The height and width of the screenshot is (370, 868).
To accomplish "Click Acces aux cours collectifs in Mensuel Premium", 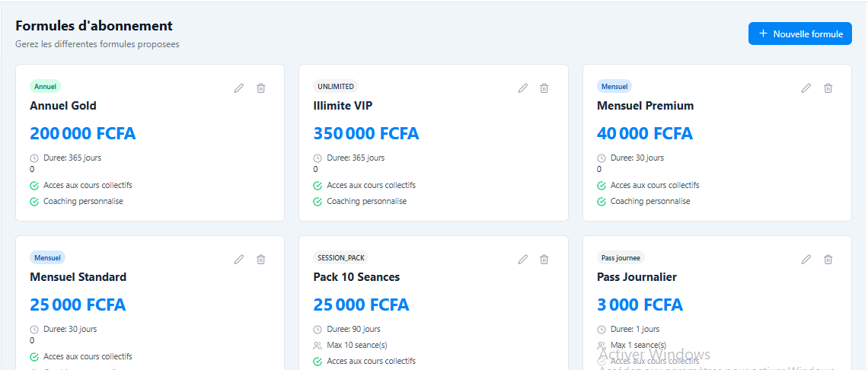I will point(655,185).
